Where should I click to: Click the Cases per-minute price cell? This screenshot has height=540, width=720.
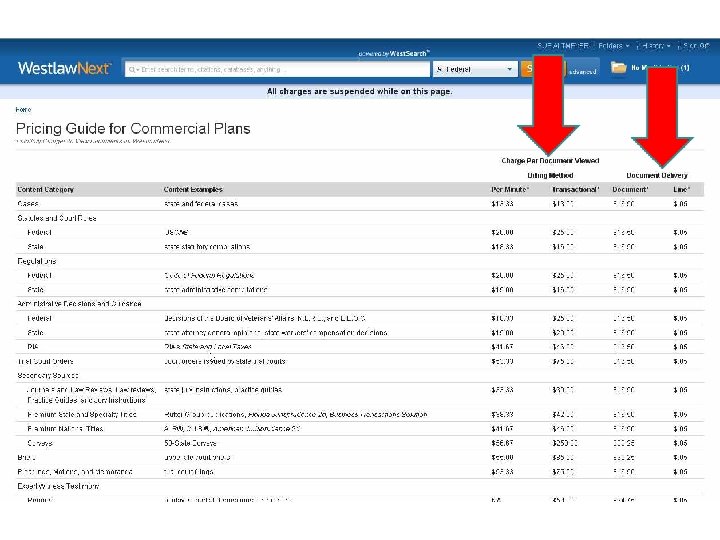pyautogui.click(x=502, y=203)
